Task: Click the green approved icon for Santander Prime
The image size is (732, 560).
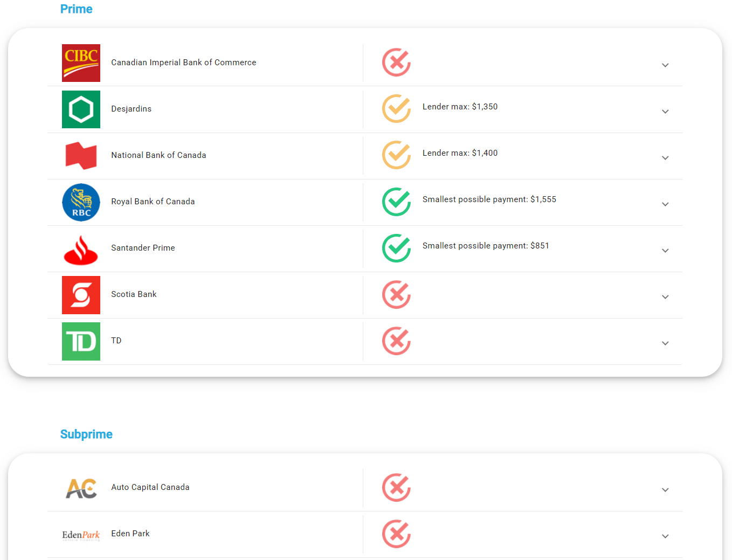Action: [x=396, y=248]
